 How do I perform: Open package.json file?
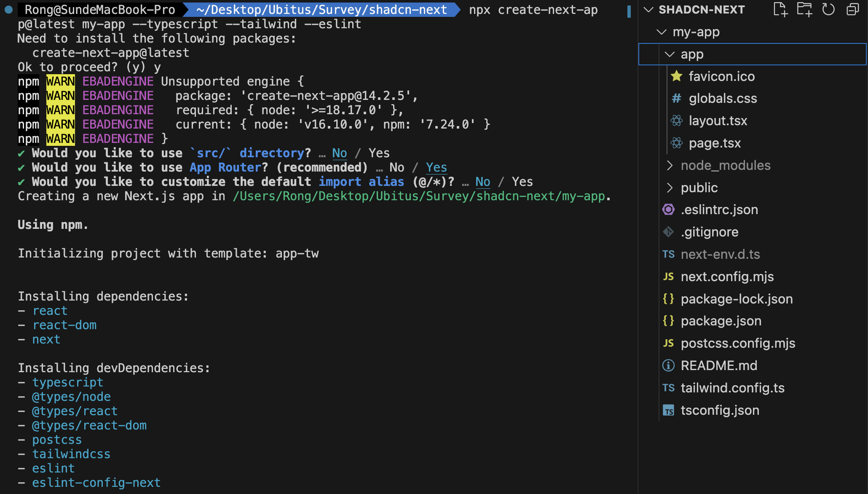coord(721,321)
